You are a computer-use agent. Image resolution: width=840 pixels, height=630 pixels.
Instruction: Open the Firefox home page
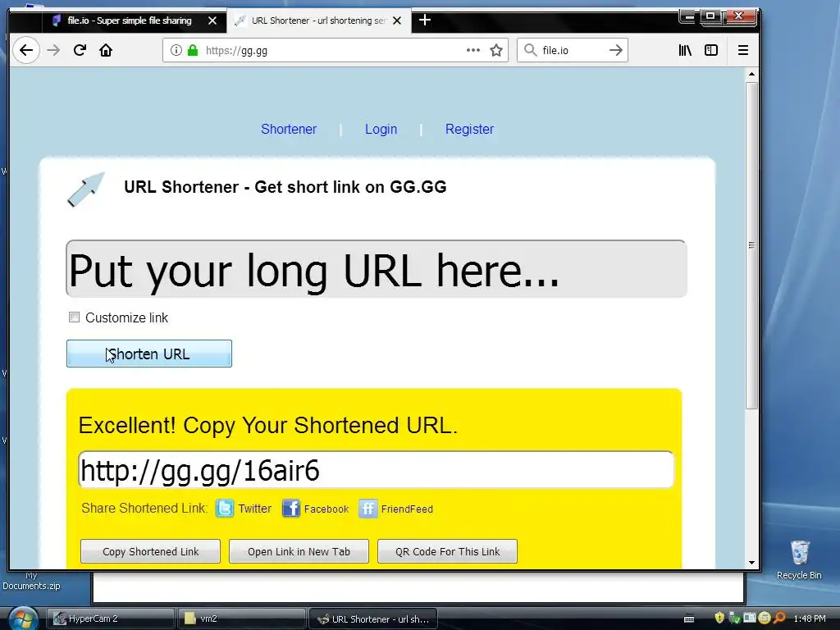[x=106, y=50]
